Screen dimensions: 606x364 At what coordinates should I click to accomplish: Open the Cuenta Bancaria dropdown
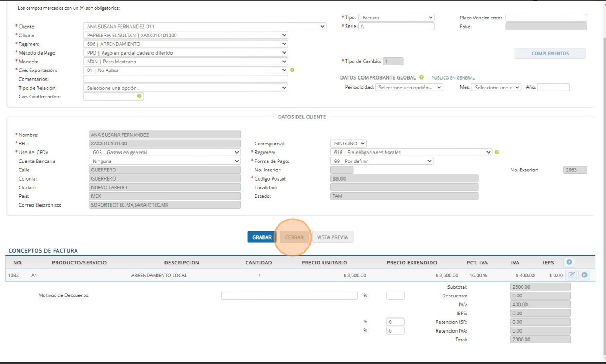[164, 161]
